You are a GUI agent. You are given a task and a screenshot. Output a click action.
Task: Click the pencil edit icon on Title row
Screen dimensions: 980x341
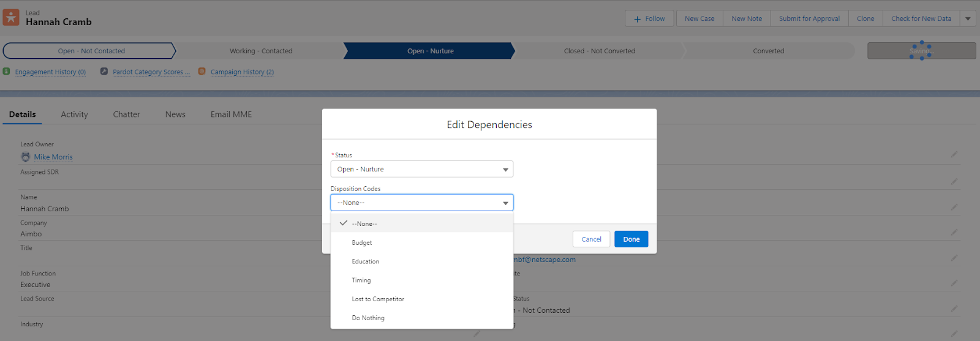coord(954,258)
